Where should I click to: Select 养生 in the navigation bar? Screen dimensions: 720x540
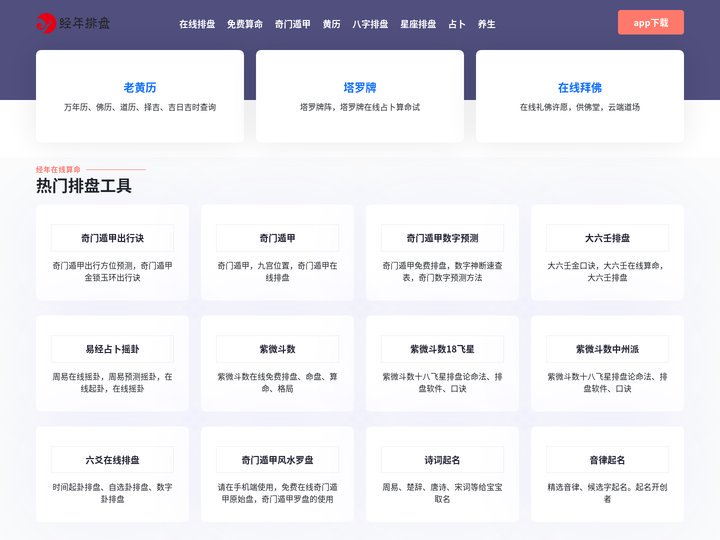click(487, 24)
